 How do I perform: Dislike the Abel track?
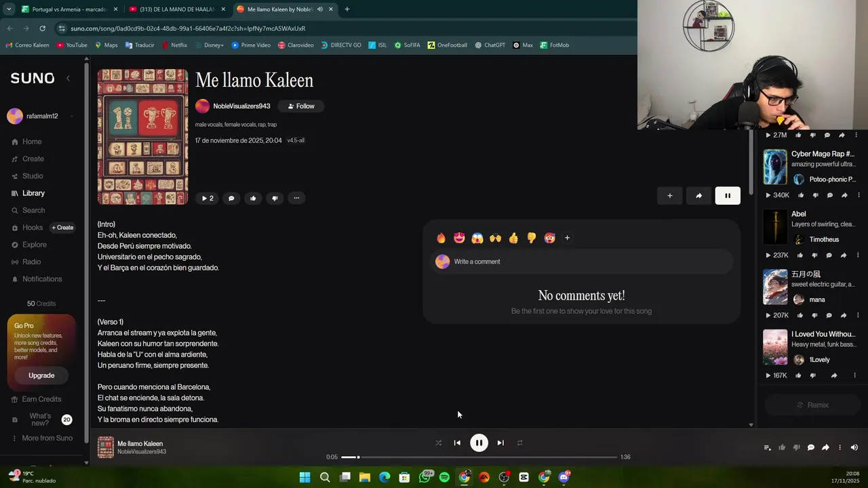click(814, 256)
